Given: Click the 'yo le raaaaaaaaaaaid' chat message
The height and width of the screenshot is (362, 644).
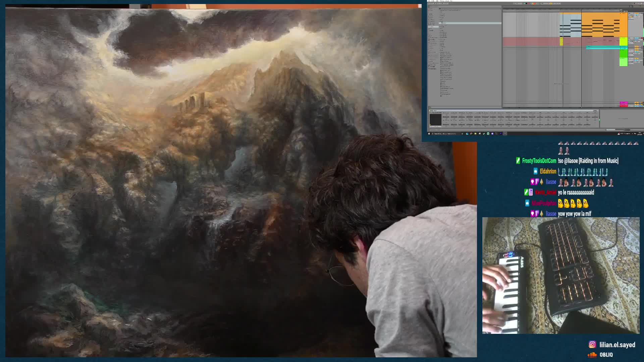Looking at the screenshot, I should [x=576, y=192].
